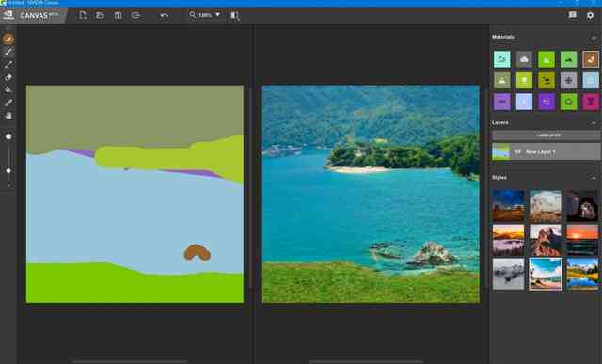The image size is (602, 364).
Task: Select the Pan hand tool
Action: (x=8, y=116)
